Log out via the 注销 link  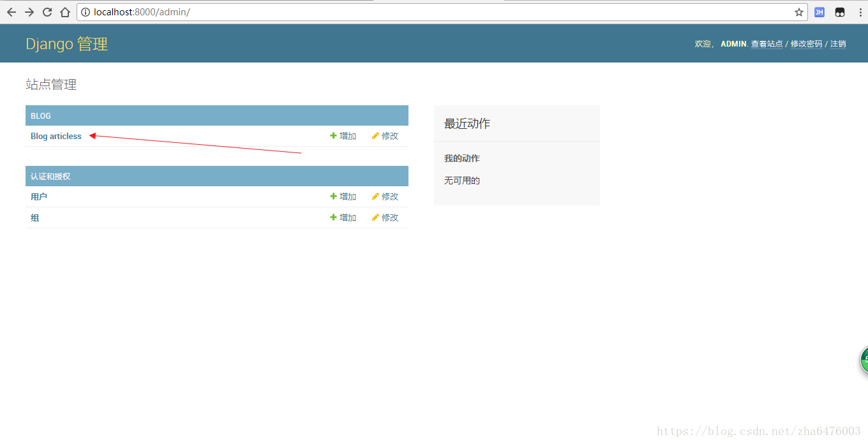pyautogui.click(x=838, y=44)
